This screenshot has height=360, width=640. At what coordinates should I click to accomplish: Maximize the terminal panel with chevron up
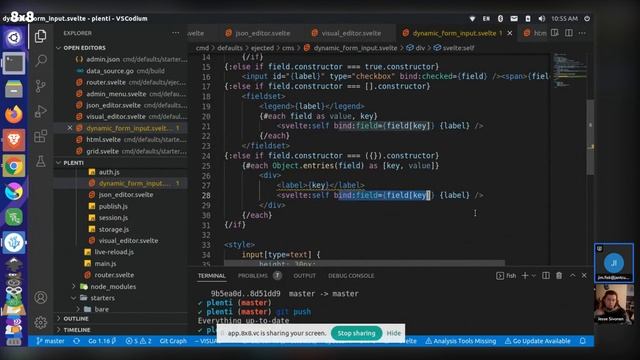[572, 276]
